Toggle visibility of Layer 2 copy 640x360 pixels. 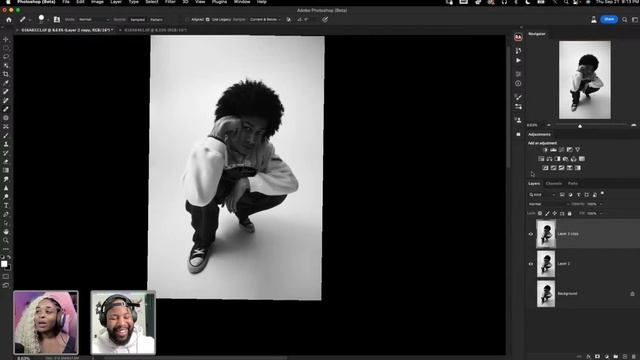pyautogui.click(x=531, y=234)
